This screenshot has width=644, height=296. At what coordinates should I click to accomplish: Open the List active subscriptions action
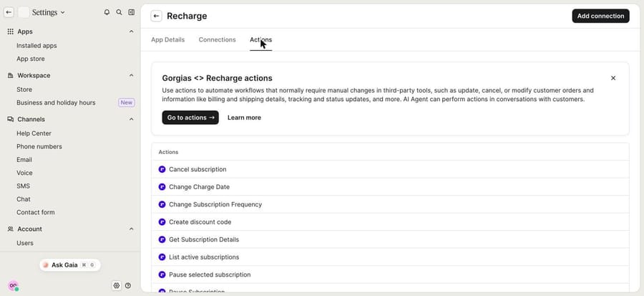click(x=390, y=257)
